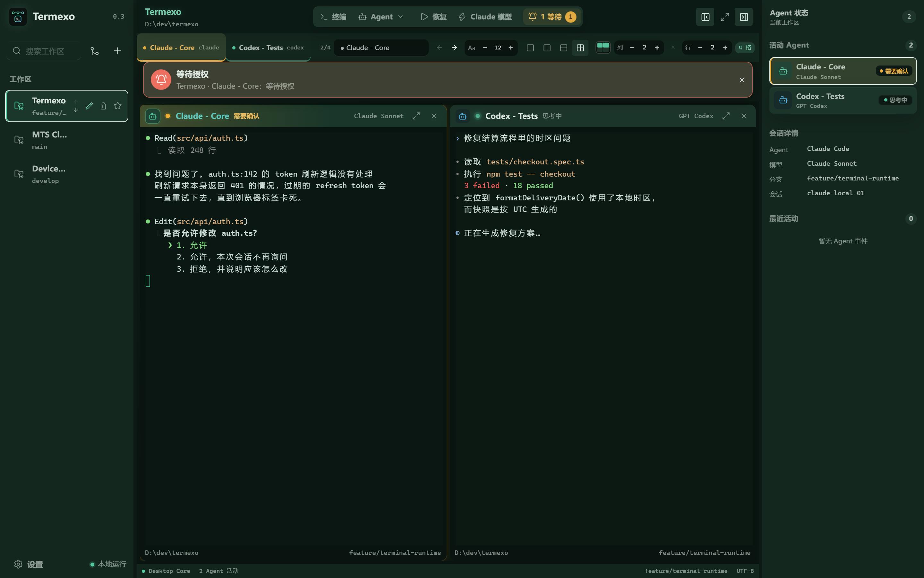The image size is (924, 578).
Task: Click the red bell alert icon
Action: (x=161, y=80)
